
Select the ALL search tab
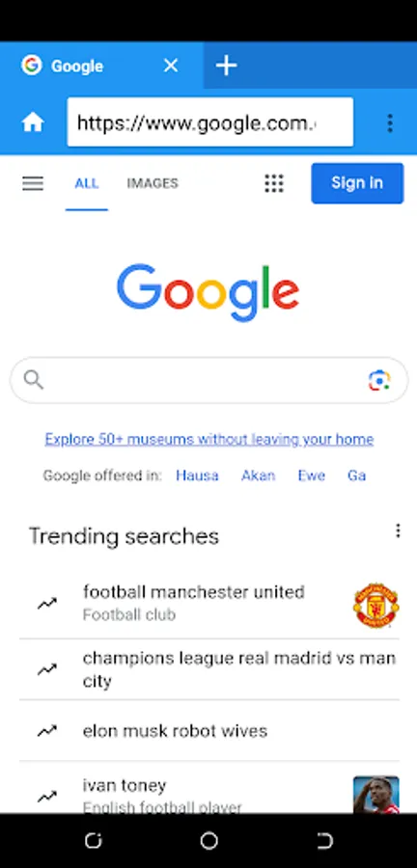click(x=86, y=183)
